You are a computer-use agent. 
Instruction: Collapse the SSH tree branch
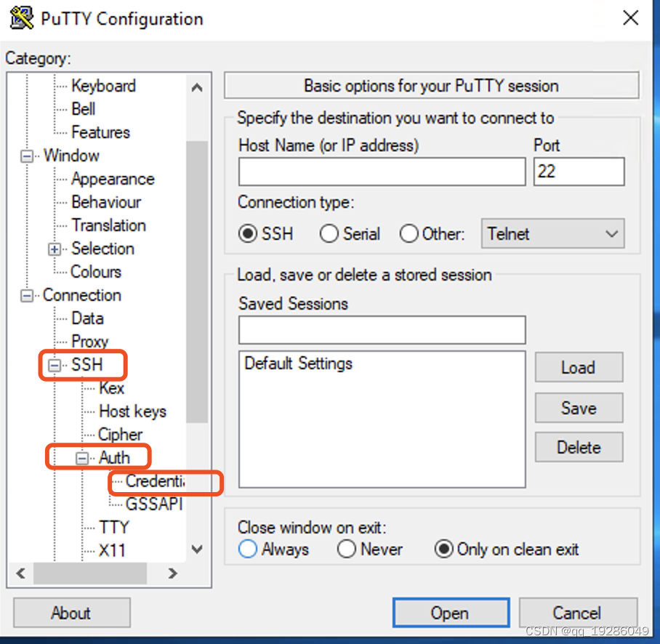pyautogui.click(x=56, y=365)
